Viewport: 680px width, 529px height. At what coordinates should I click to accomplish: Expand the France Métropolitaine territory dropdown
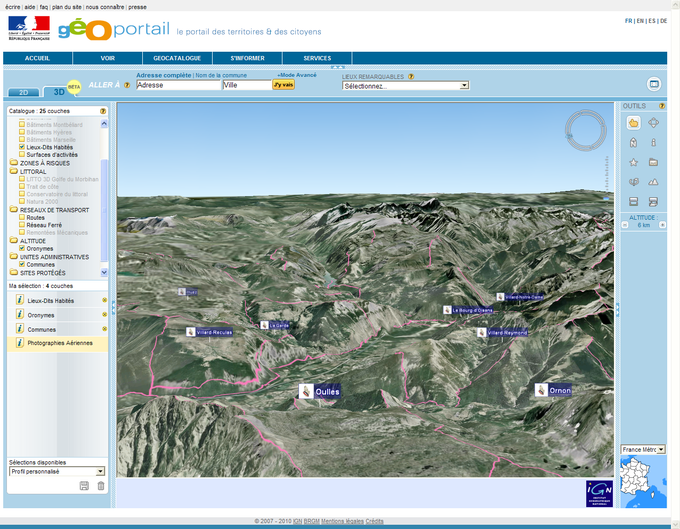(x=660, y=450)
